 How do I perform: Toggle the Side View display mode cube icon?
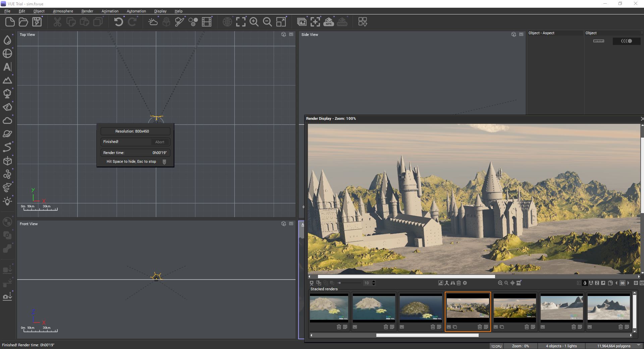click(514, 35)
